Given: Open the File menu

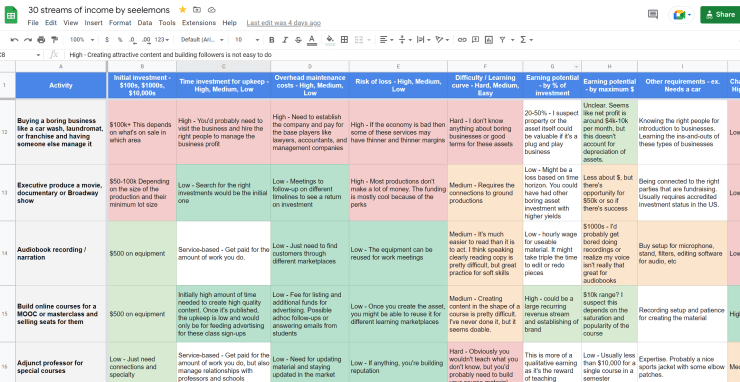Looking at the screenshot, I should 33,23.
